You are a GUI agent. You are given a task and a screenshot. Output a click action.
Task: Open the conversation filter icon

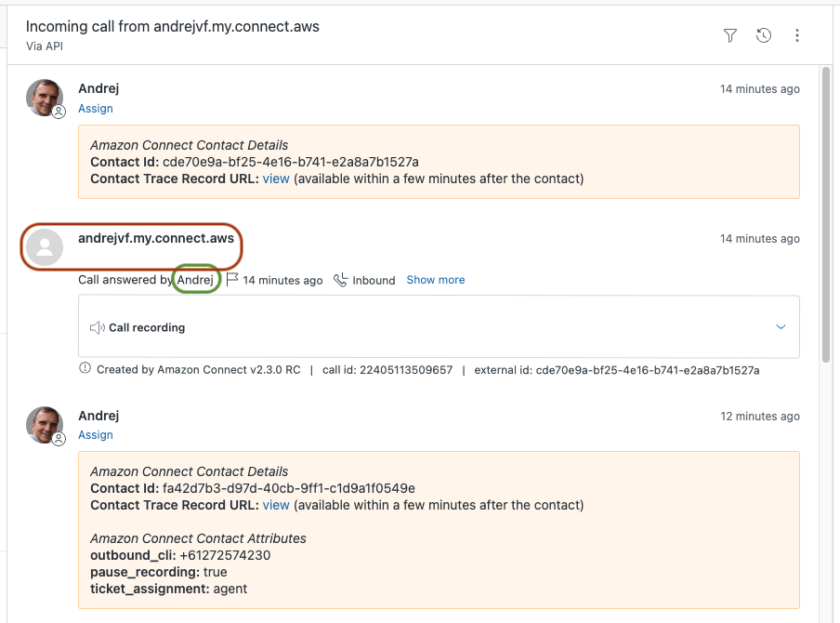[730, 35]
